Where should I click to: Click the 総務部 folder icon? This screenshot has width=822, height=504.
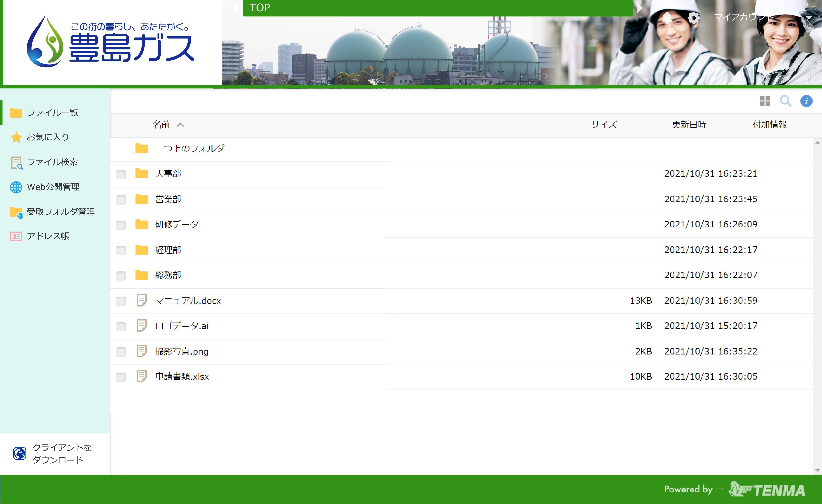tap(141, 275)
